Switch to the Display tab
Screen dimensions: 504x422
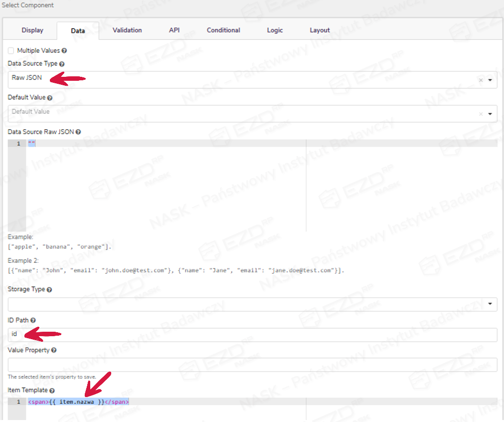point(32,30)
